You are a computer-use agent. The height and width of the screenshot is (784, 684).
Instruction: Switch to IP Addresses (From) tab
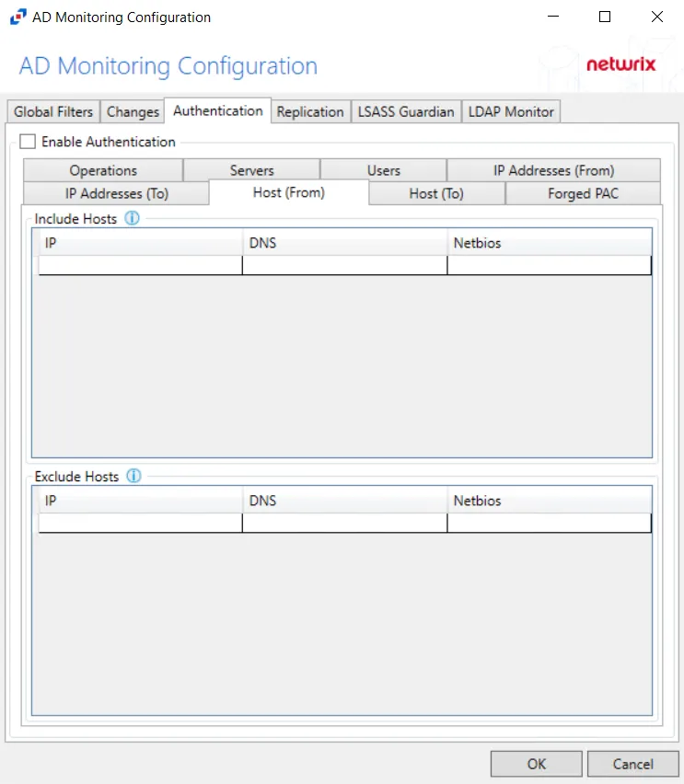pos(554,170)
